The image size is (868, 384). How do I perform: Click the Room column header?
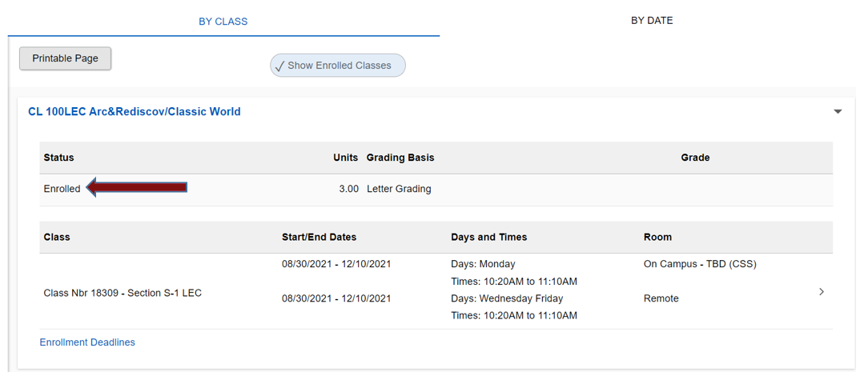coord(657,237)
